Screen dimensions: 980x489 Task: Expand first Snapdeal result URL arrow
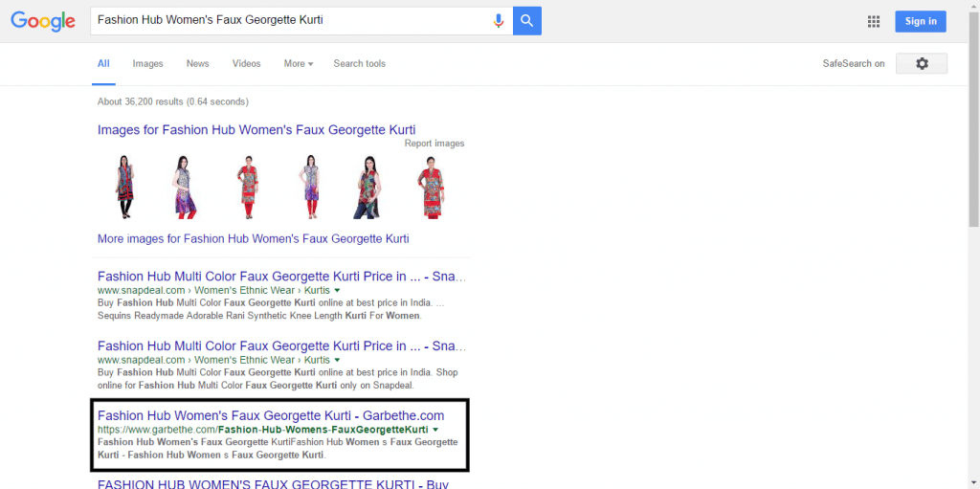pos(338,290)
